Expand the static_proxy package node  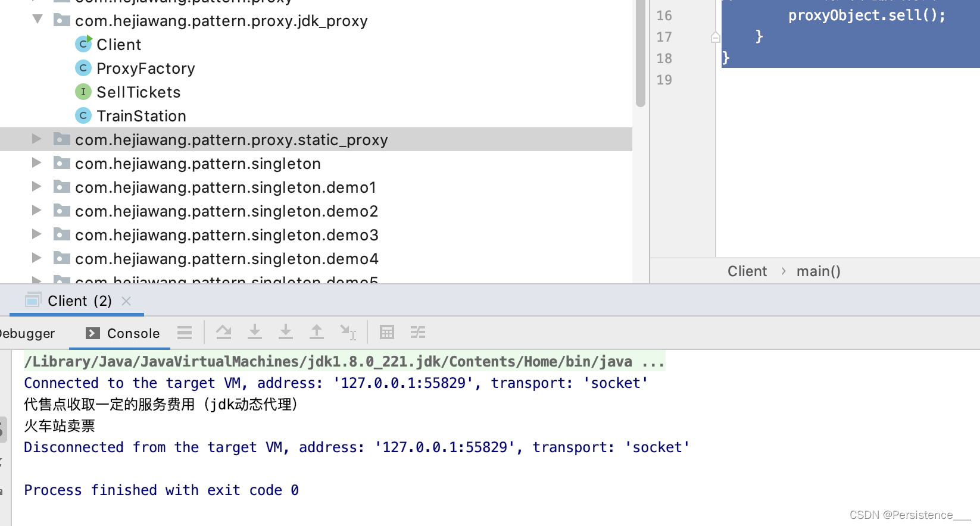point(36,139)
